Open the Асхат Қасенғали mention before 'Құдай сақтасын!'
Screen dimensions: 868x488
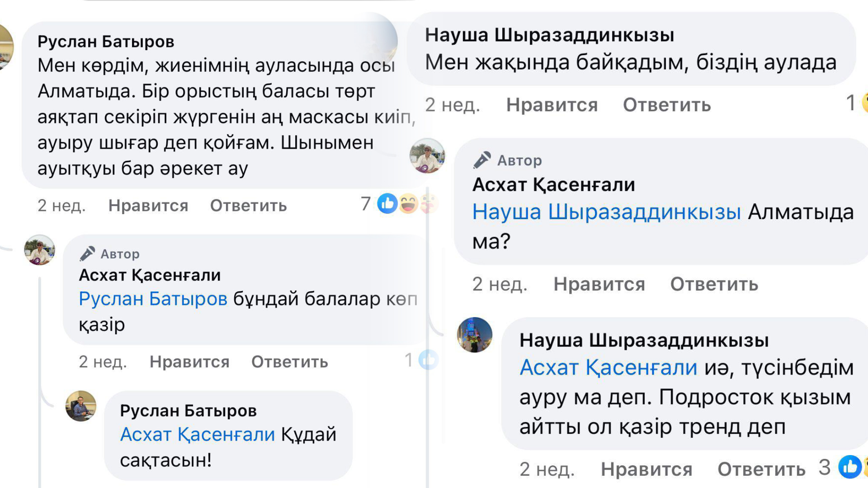197,434
